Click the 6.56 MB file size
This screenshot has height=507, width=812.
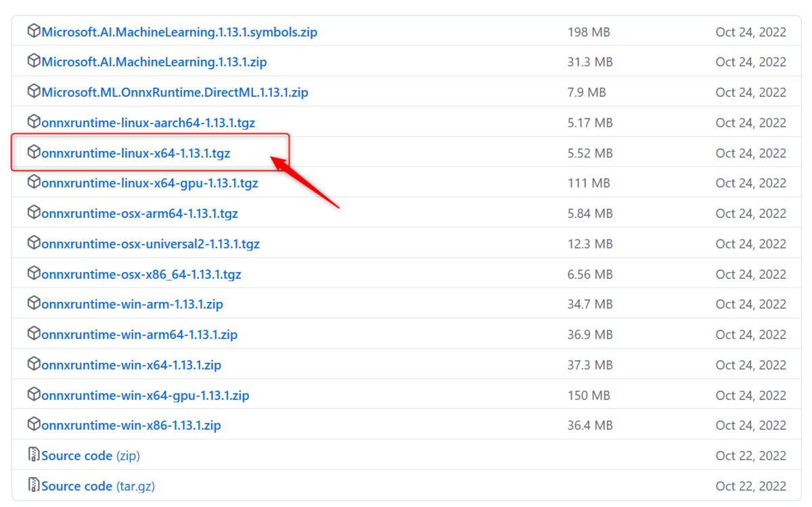[590, 274]
